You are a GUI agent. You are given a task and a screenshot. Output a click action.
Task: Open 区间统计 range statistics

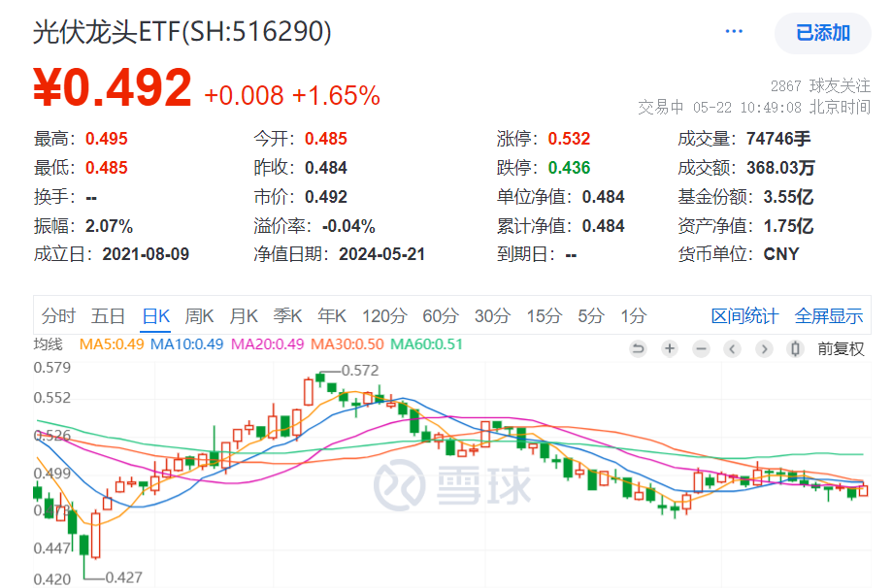click(744, 315)
